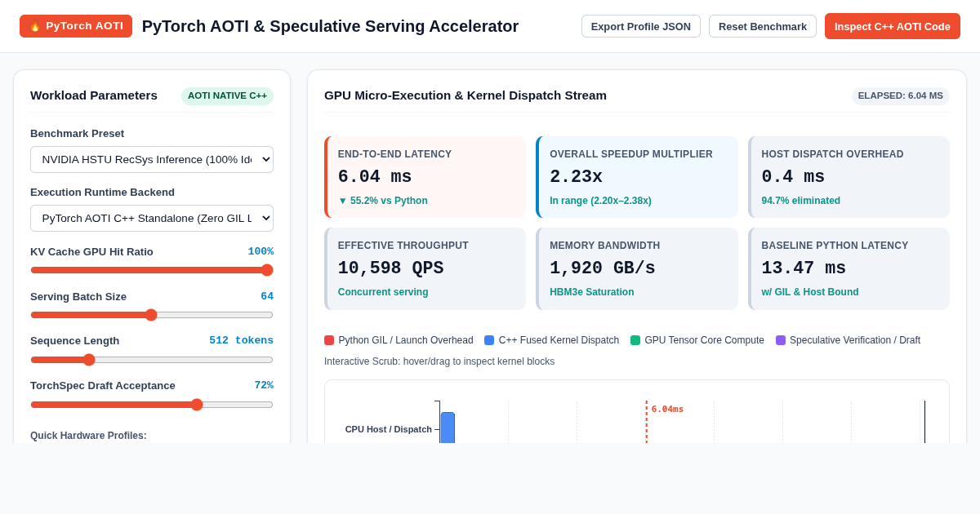
Task: Click the red Python GIL legend swatch
Action: tap(329, 340)
